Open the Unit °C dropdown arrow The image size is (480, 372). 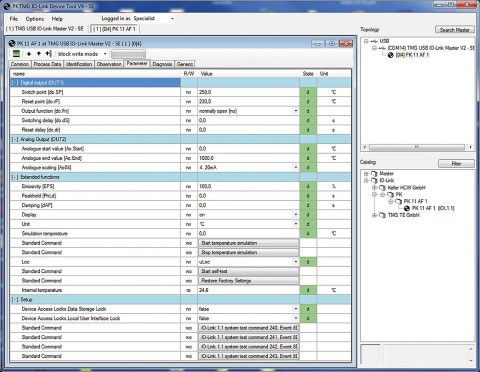coord(295,224)
